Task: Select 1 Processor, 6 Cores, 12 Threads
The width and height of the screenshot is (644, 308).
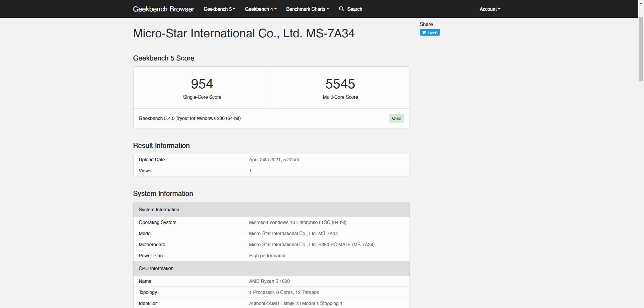Action: click(x=284, y=292)
